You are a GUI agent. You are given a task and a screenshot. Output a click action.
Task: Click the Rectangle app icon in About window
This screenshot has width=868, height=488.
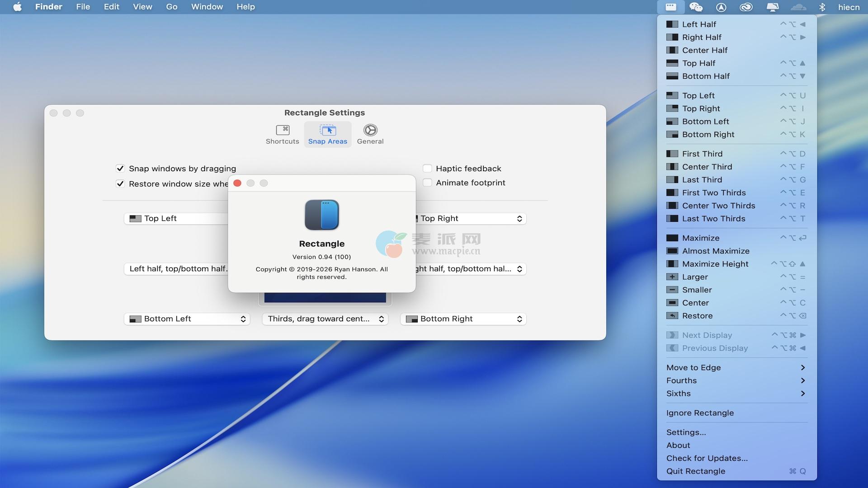click(x=322, y=215)
